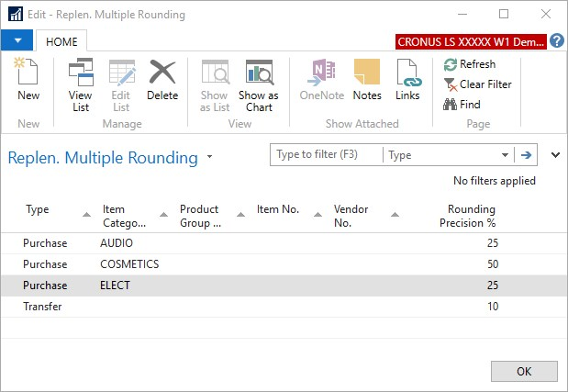Sort by the Type column header
The height and width of the screenshot is (392, 568).
pyautogui.click(x=58, y=216)
